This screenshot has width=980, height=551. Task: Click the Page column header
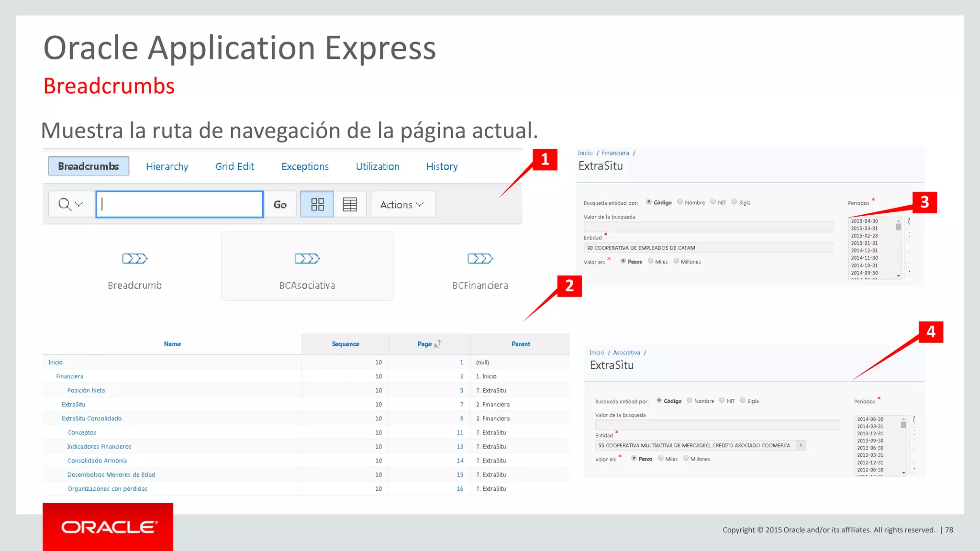pyautogui.click(x=424, y=344)
